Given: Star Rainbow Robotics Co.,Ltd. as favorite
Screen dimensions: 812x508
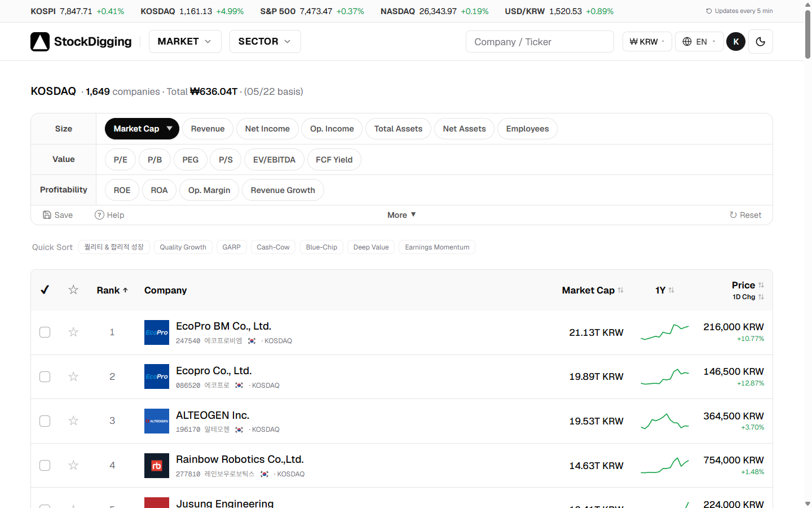Looking at the screenshot, I should click(73, 465).
